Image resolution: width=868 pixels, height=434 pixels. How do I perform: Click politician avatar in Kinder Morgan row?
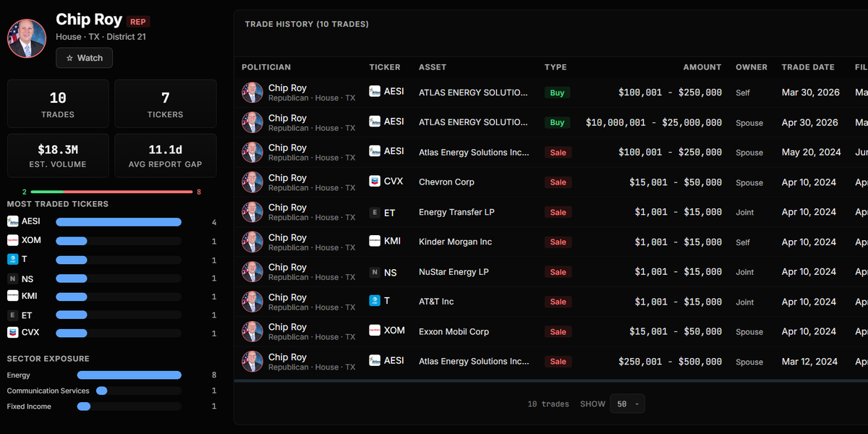(252, 242)
